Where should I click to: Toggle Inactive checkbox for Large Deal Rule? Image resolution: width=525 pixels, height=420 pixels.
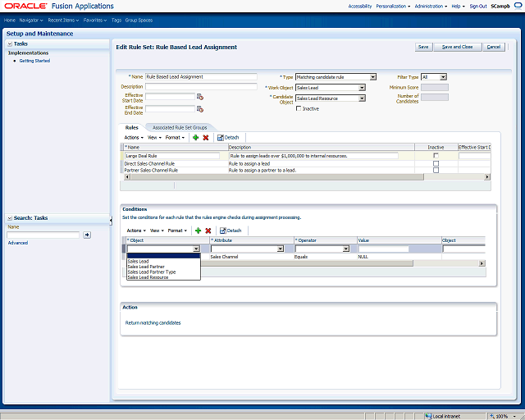[x=436, y=156]
